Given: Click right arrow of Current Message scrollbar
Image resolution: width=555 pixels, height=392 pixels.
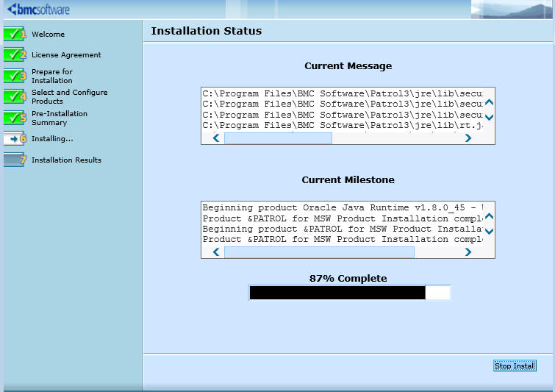Looking at the screenshot, I should (x=468, y=138).
